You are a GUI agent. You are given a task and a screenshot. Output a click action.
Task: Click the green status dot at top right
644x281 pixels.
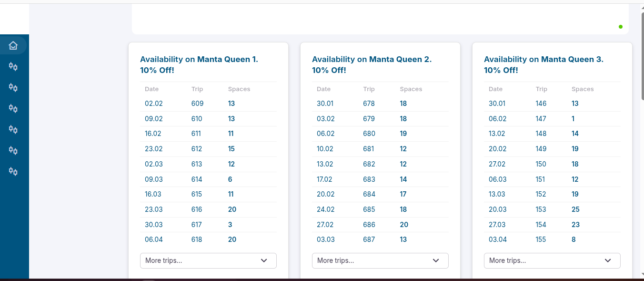tap(620, 27)
